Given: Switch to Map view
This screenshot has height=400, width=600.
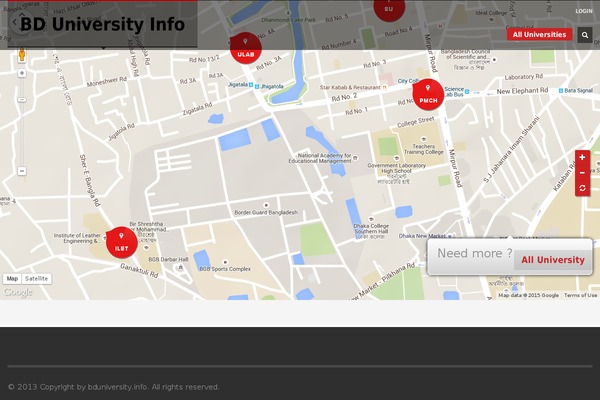Looking at the screenshot, I should [12, 279].
